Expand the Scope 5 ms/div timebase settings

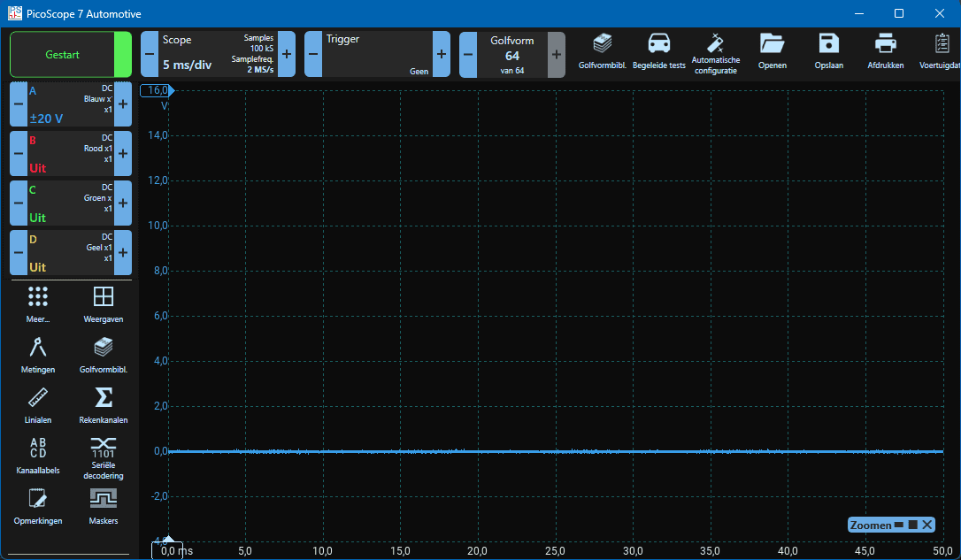pyautogui.click(x=217, y=55)
